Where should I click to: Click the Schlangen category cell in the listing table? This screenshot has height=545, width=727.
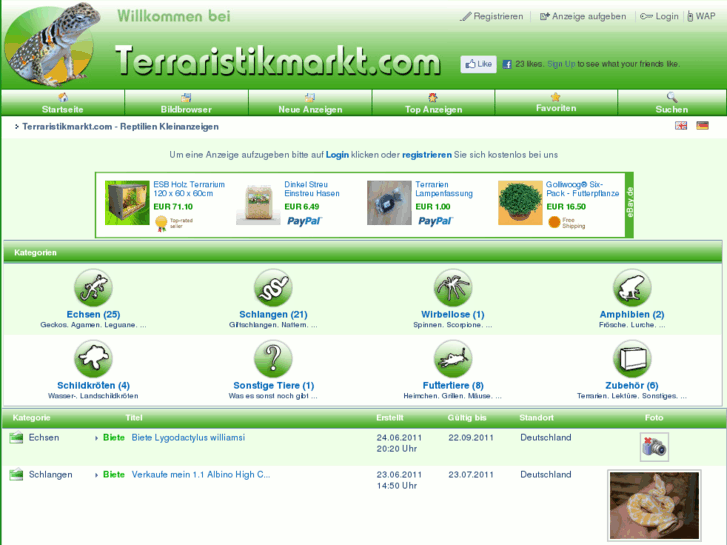(51, 474)
